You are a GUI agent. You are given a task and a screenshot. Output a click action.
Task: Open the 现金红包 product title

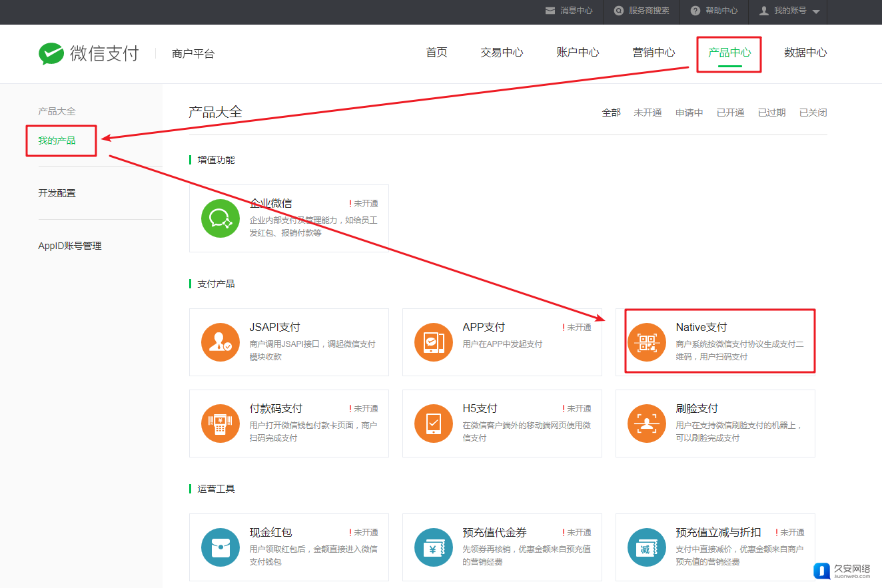(x=270, y=532)
